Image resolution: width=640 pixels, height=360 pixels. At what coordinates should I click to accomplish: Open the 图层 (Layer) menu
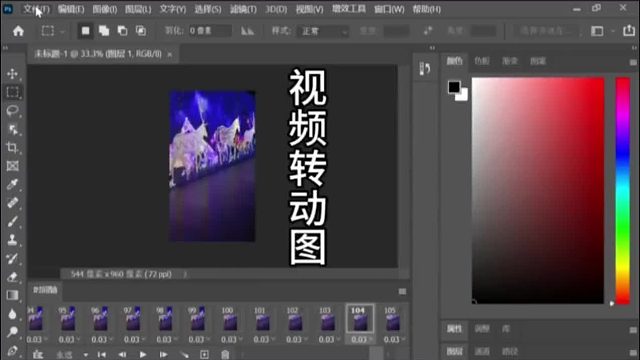(x=138, y=9)
